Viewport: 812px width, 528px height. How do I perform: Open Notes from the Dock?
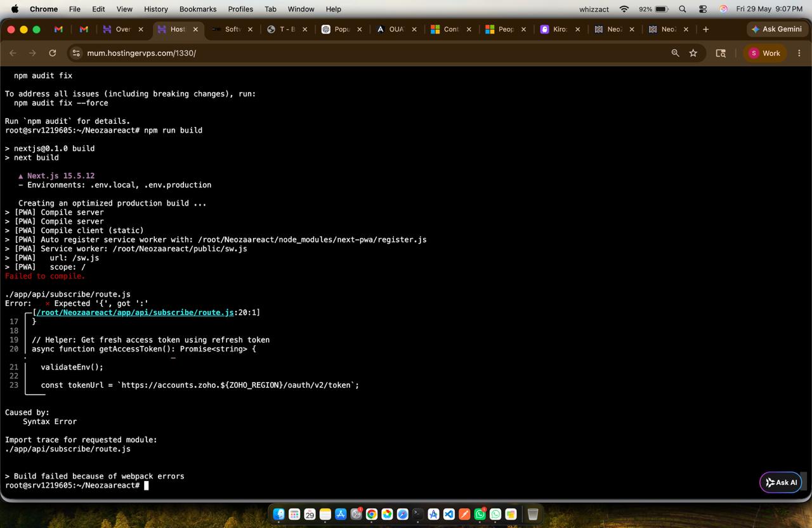coord(325,514)
